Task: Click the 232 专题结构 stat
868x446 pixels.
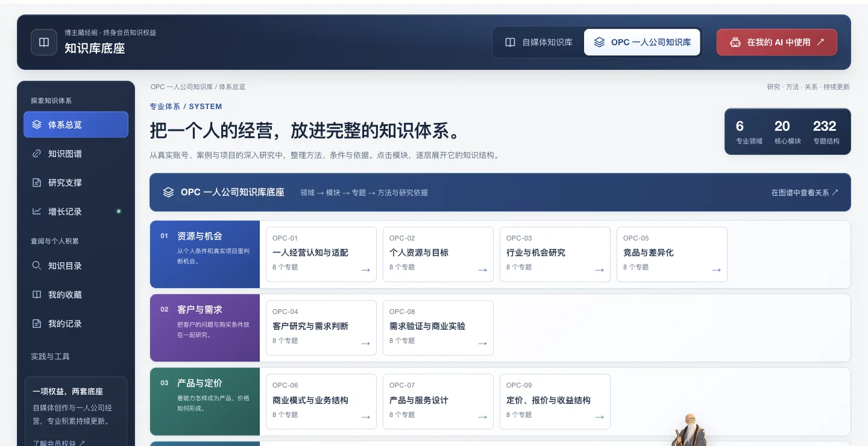Action: (x=826, y=132)
